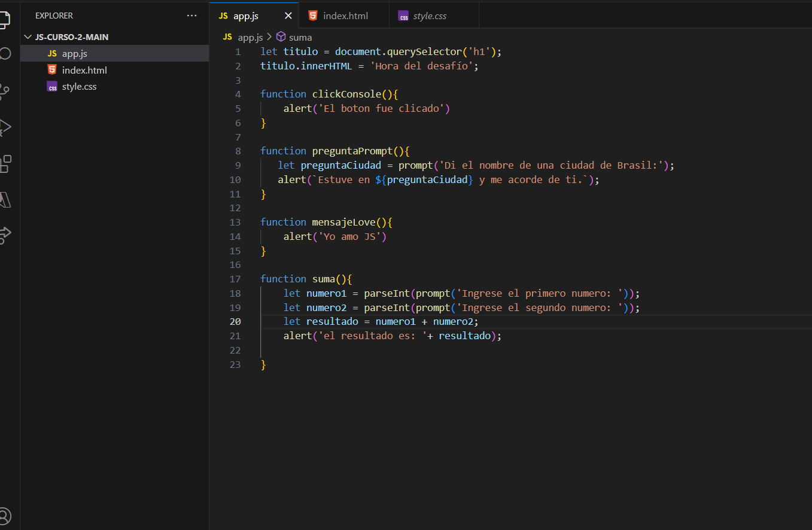Click line number 17 in the gutter
Screen dimensions: 812x530
tap(235, 279)
